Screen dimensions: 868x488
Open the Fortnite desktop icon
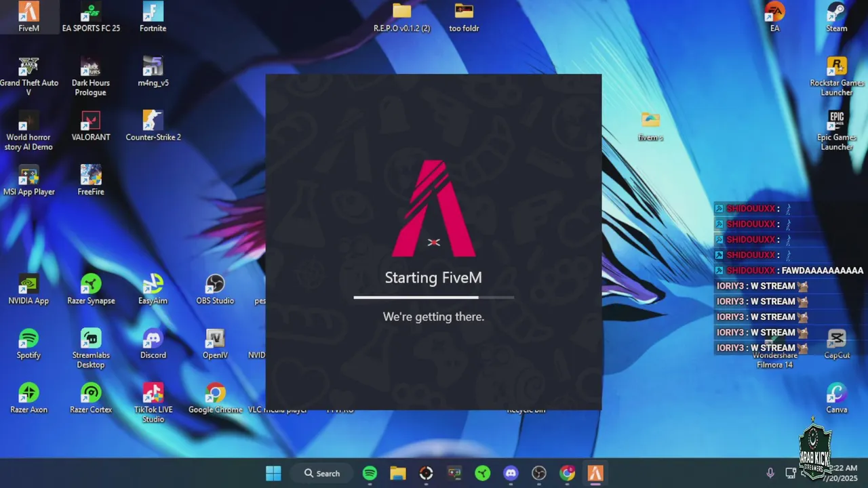click(x=153, y=17)
